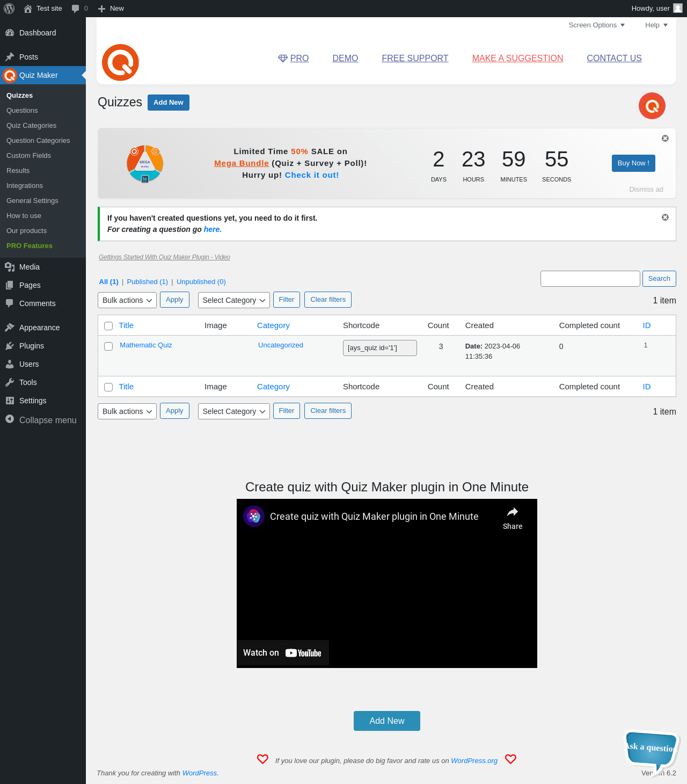Click the right heart icon in footer

tap(510, 759)
